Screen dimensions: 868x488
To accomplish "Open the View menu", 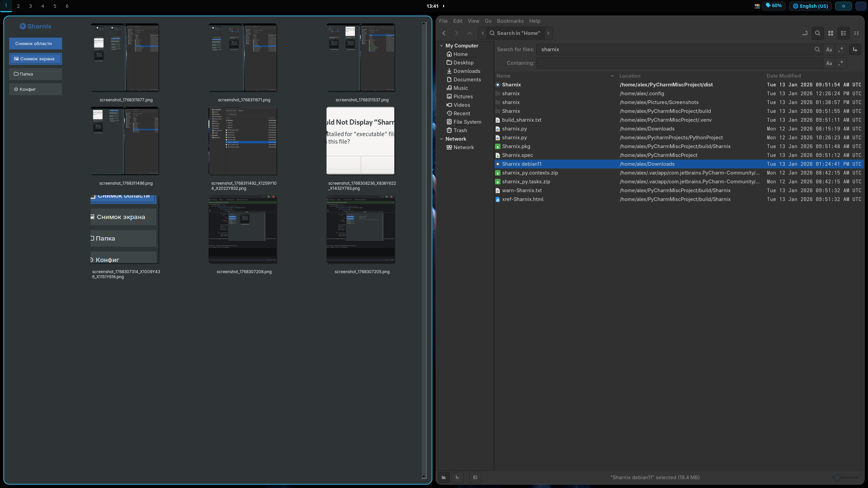I will click(x=473, y=21).
